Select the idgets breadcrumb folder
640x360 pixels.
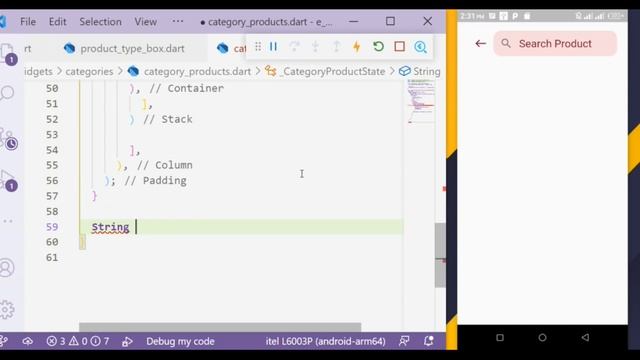point(38,71)
